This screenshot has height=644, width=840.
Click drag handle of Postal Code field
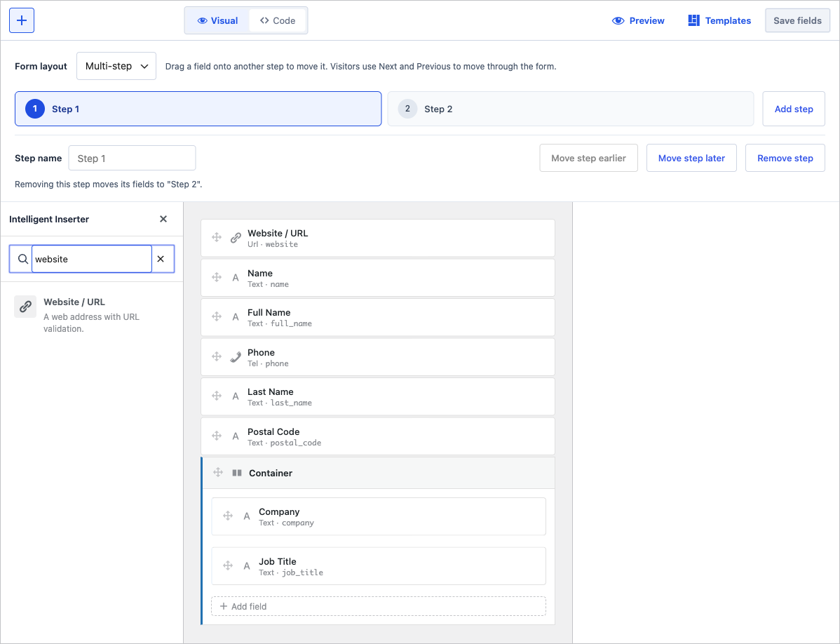[217, 436]
